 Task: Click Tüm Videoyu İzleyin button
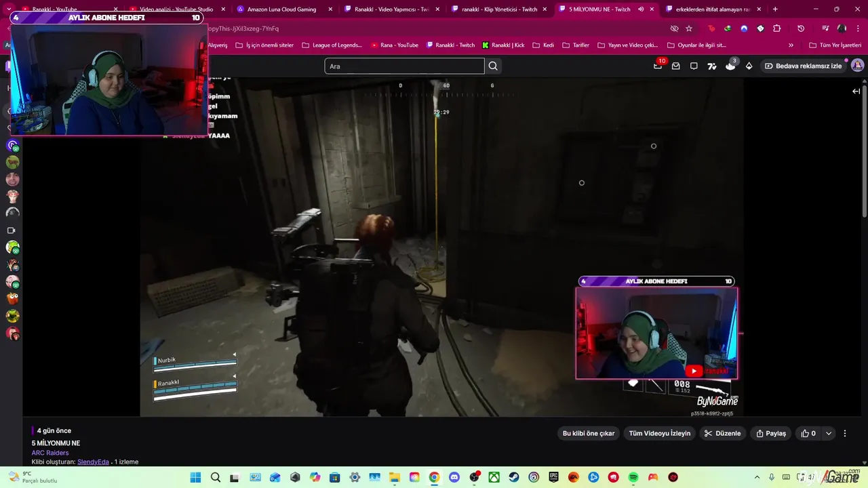click(660, 433)
